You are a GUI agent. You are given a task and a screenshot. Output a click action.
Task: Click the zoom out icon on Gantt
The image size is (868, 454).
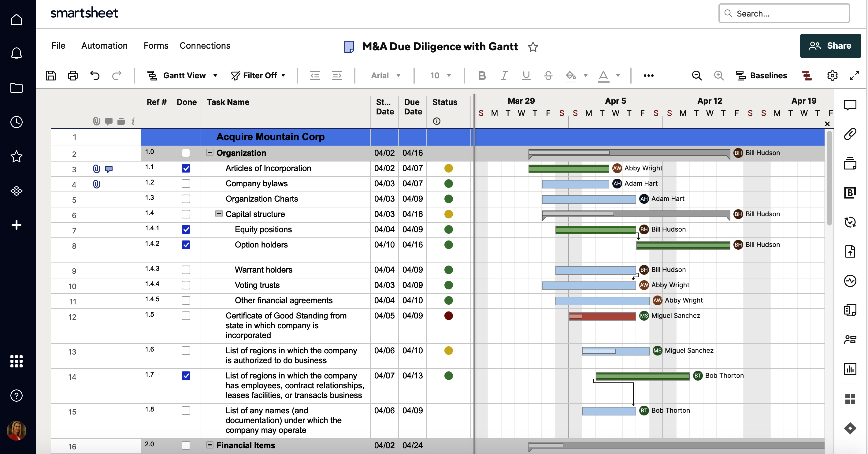(697, 75)
